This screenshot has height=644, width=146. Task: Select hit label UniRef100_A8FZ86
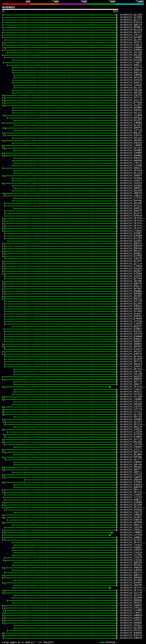pos(131,93)
